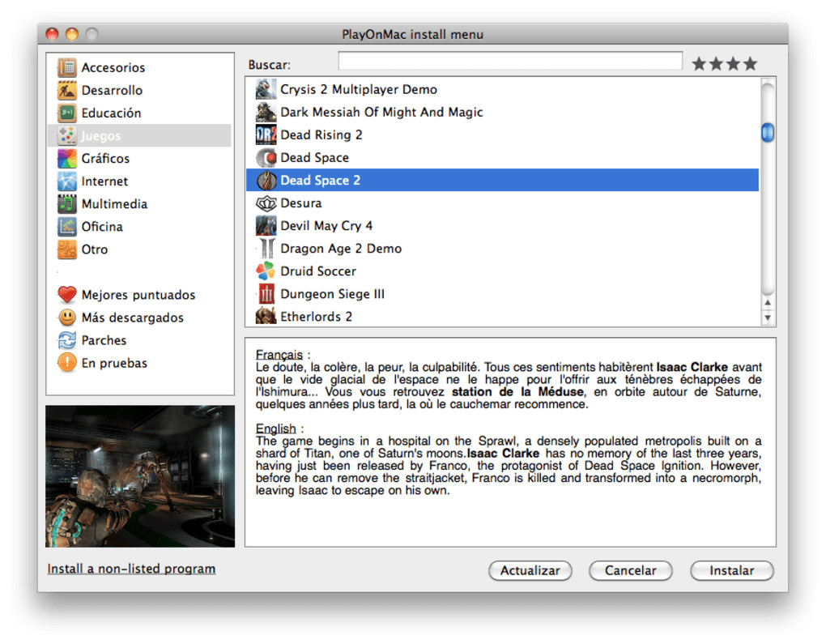826x644 pixels.
Task: Click the Devil May Cry 4 icon
Action: coord(266,225)
